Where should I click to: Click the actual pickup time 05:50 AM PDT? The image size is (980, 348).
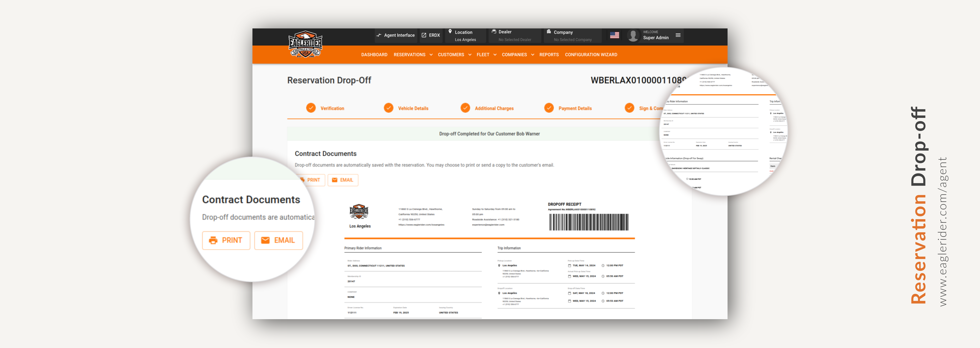tap(615, 276)
